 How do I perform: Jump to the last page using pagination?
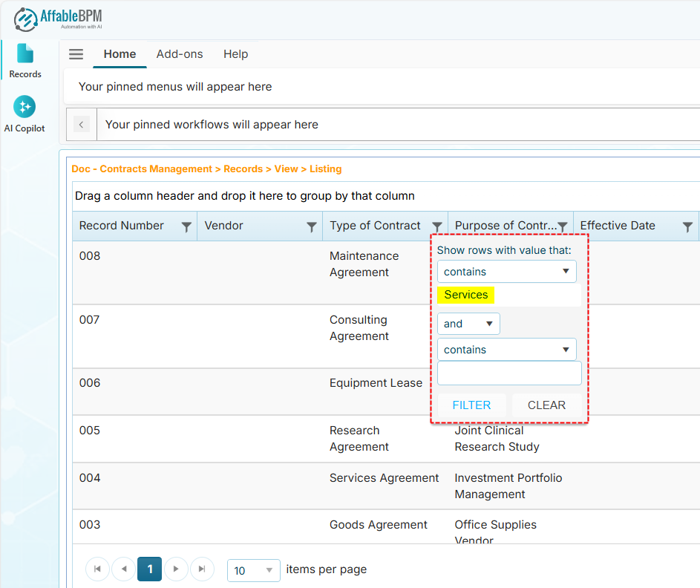point(202,569)
